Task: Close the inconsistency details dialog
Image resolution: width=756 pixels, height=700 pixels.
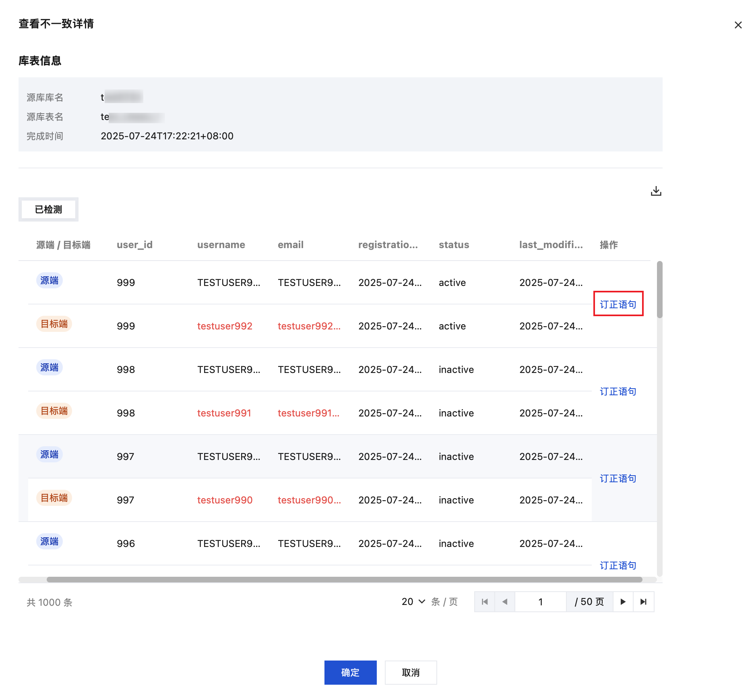Action: coord(738,25)
